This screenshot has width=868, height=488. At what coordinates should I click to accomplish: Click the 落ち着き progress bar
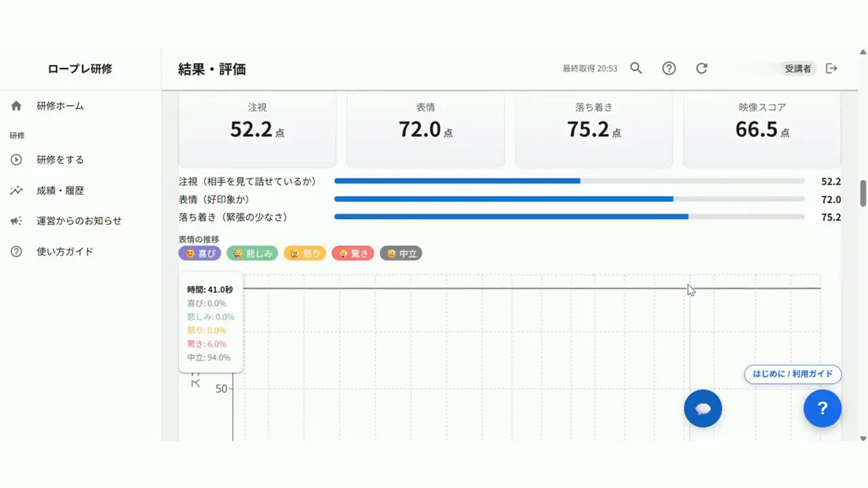(569, 217)
